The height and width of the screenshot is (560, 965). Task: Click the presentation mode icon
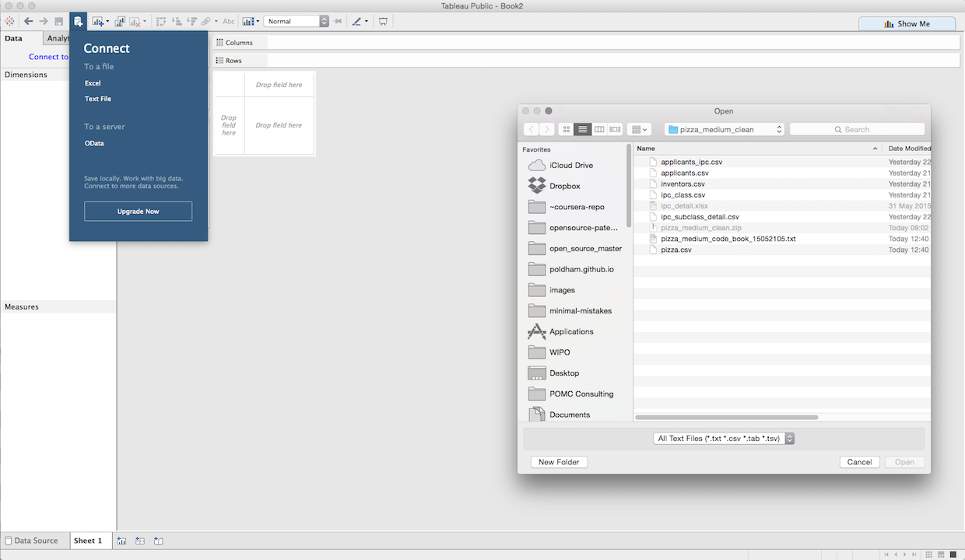point(383,22)
